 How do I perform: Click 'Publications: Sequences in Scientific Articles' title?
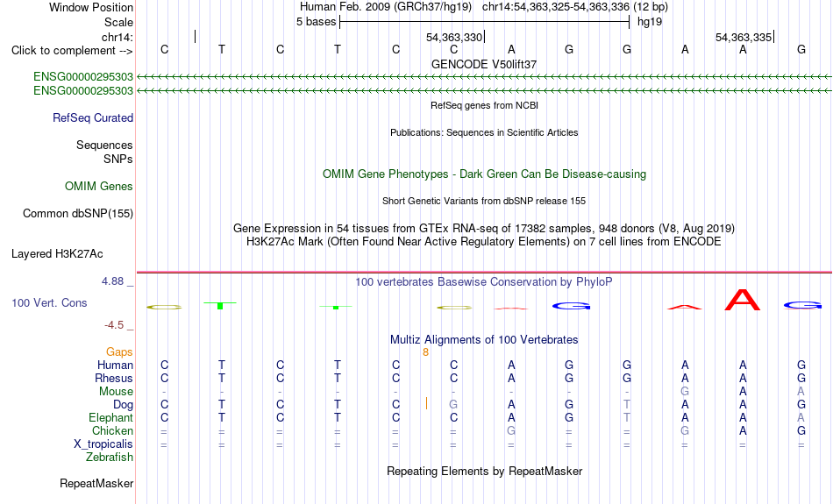click(x=484, y=132)
